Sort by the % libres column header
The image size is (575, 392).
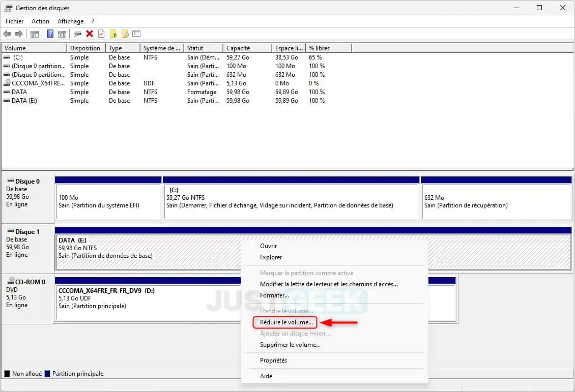coord(329,48)
